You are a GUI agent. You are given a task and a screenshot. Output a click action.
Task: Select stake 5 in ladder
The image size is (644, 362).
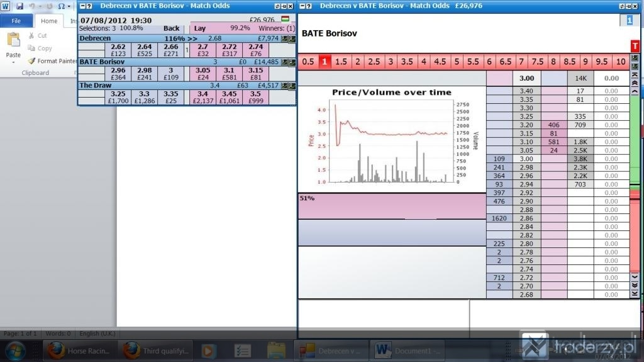coord(457,62)
